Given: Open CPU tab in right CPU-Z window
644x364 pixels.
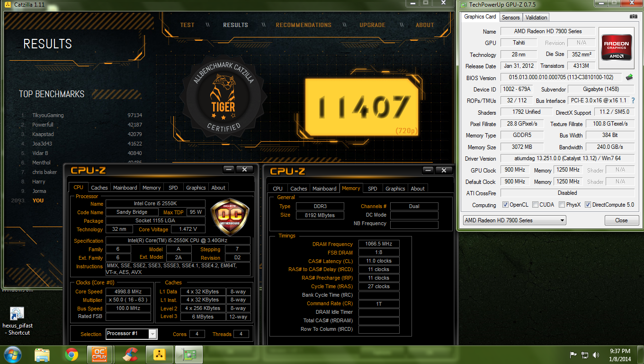Looking at the screenshot, I should 278,189.
